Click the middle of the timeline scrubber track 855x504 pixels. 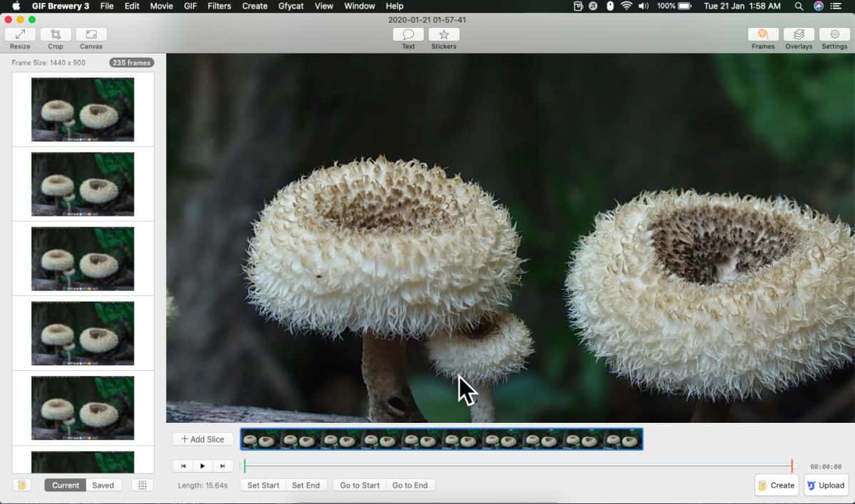coord(518,466)
